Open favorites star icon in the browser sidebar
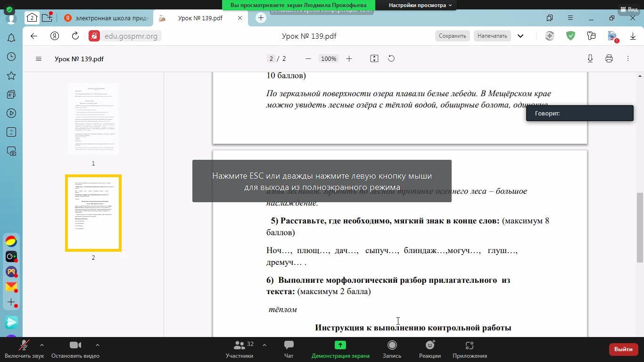The width and height of the screenshot is (644, 362). click(x=11, y=75)
